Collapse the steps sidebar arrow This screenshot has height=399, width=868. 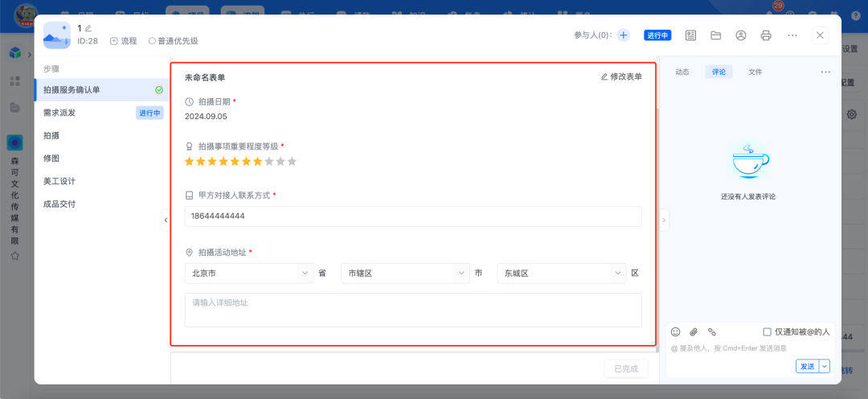(166, 220)
